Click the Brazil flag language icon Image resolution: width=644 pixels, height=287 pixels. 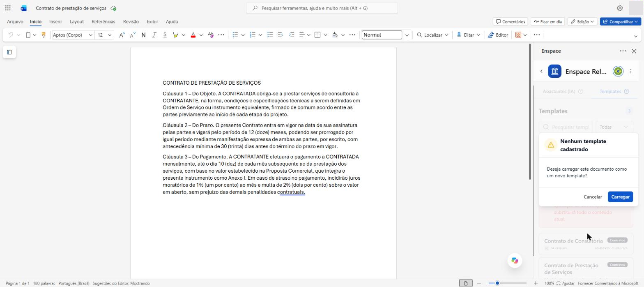pos(618,72)
